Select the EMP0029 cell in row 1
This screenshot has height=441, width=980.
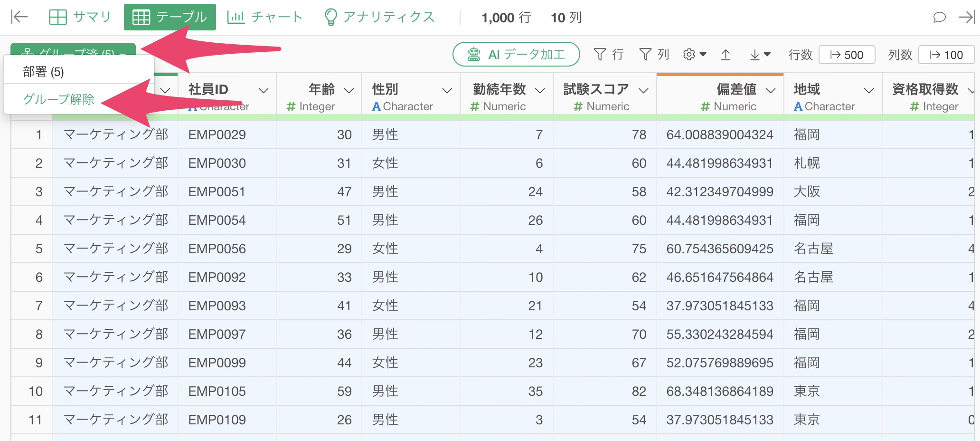click(x=217, y=135)
